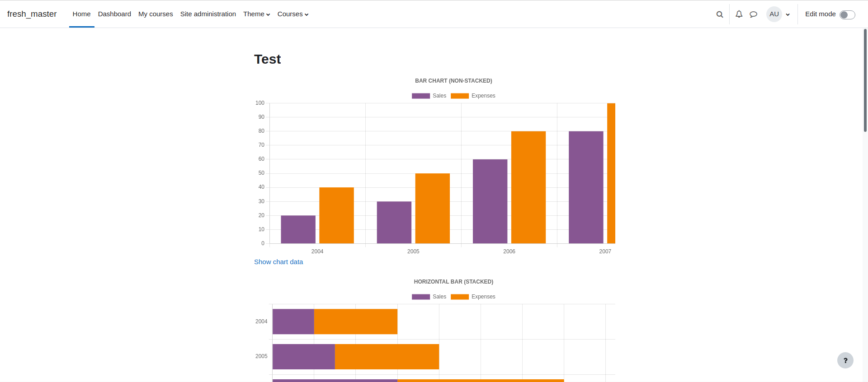Click the 2005 Sales bar in bar chart

[x=394, y=222]
